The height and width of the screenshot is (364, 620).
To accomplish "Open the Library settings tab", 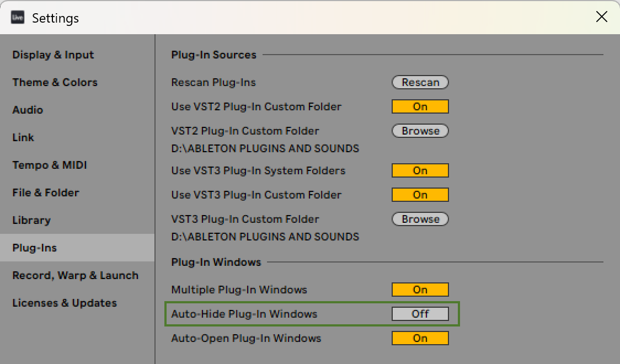I will tap(31, 220).
